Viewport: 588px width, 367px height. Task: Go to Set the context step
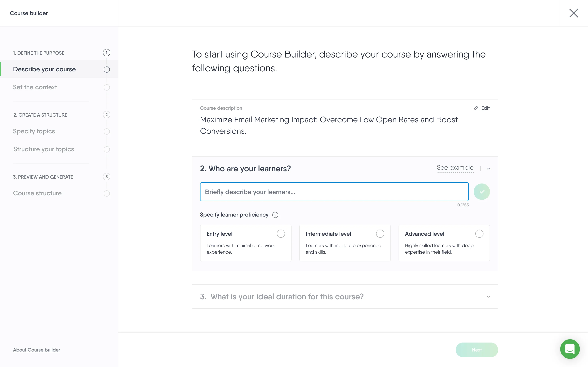coord(35,87)
